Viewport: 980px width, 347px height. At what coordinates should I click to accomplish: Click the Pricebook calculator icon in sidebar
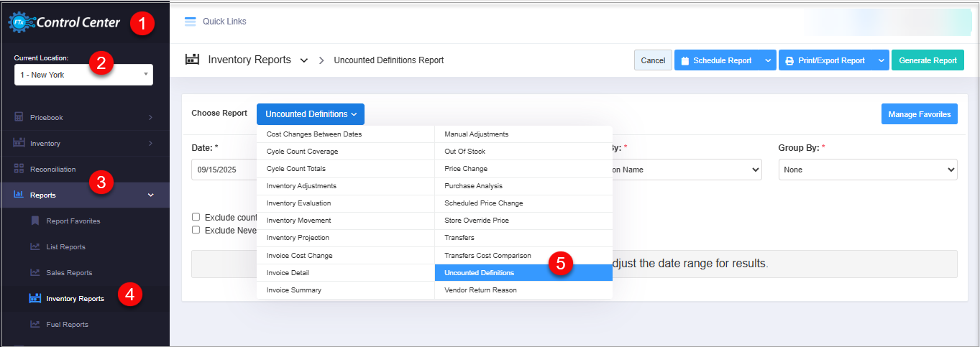(x=19, y=117)
